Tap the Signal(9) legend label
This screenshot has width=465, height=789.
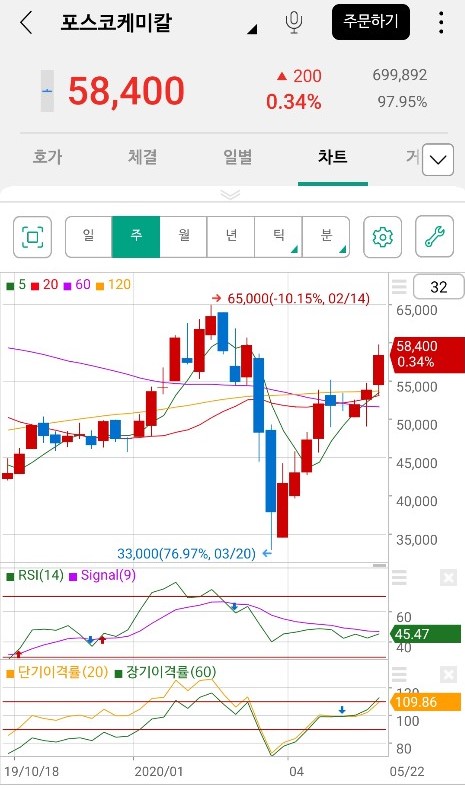pos(102,575)
